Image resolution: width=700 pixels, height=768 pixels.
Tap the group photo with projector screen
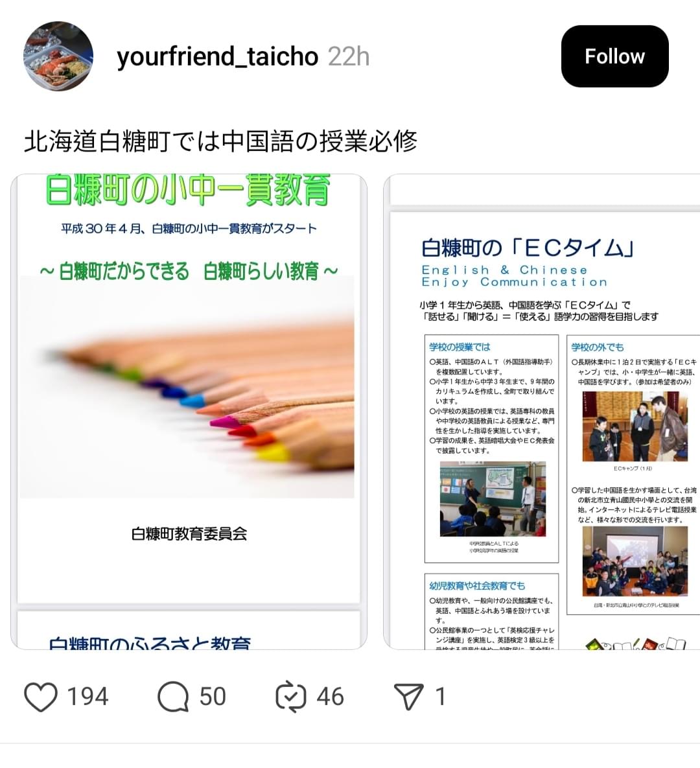coord(635,561)
